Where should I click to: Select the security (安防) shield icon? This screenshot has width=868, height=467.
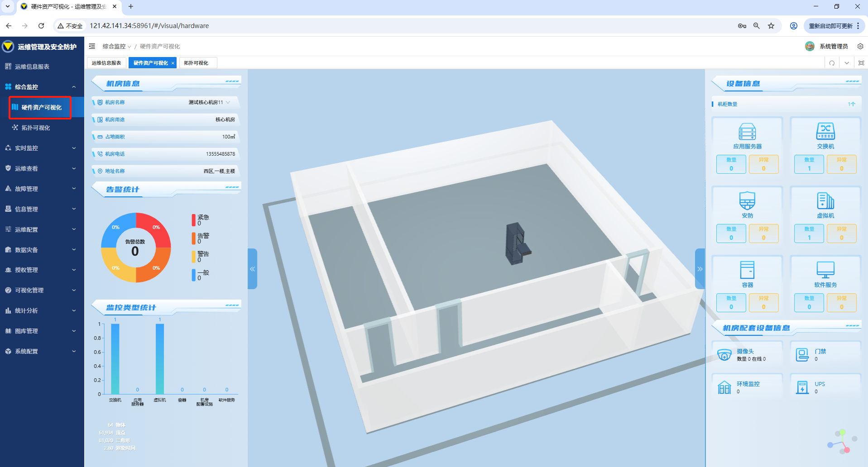[747, 200]
